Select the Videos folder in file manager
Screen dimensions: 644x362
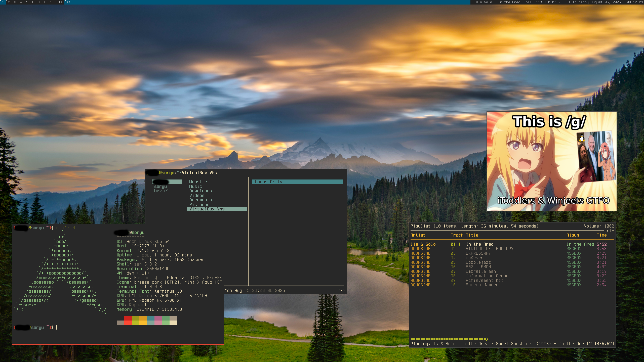197,195
